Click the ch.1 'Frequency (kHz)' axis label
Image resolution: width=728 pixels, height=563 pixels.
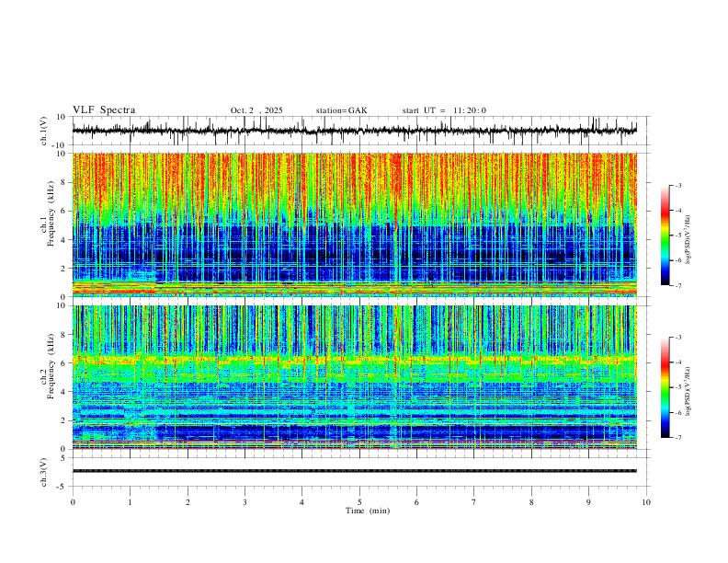point(51,214)
